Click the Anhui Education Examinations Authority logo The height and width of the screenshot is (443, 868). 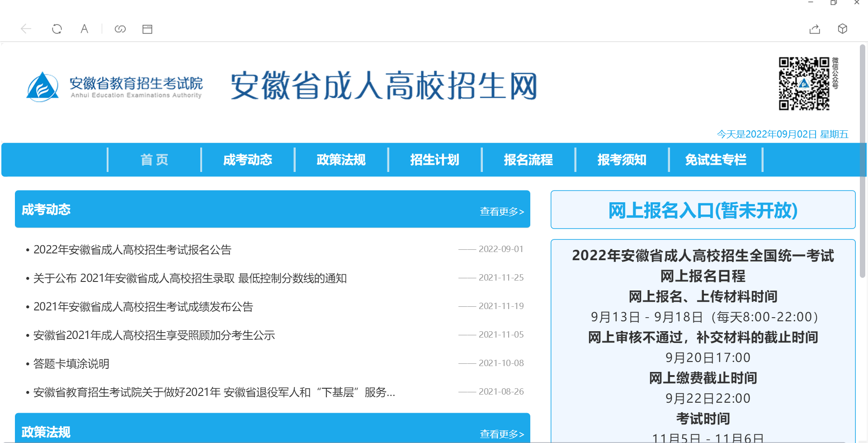[114, 86]
